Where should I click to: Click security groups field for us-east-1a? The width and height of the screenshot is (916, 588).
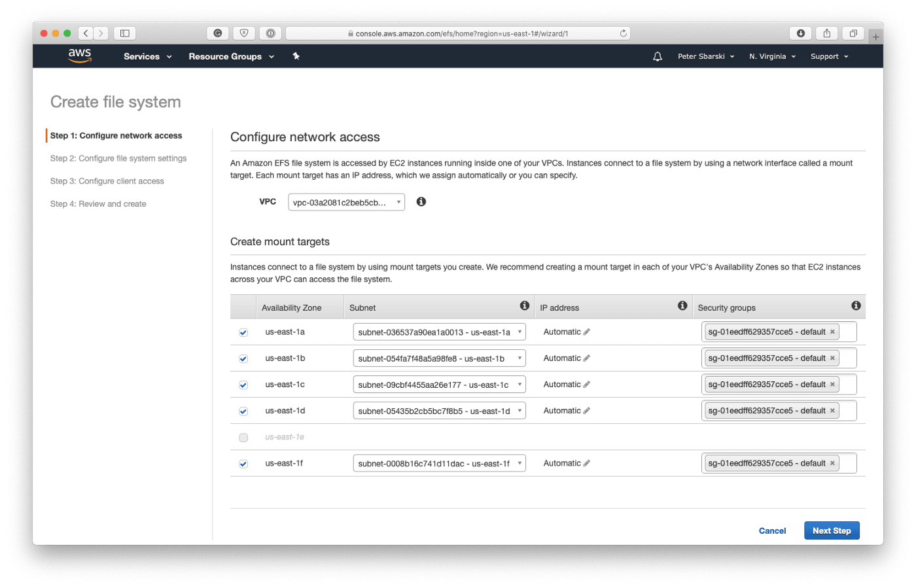click(779, 332)
